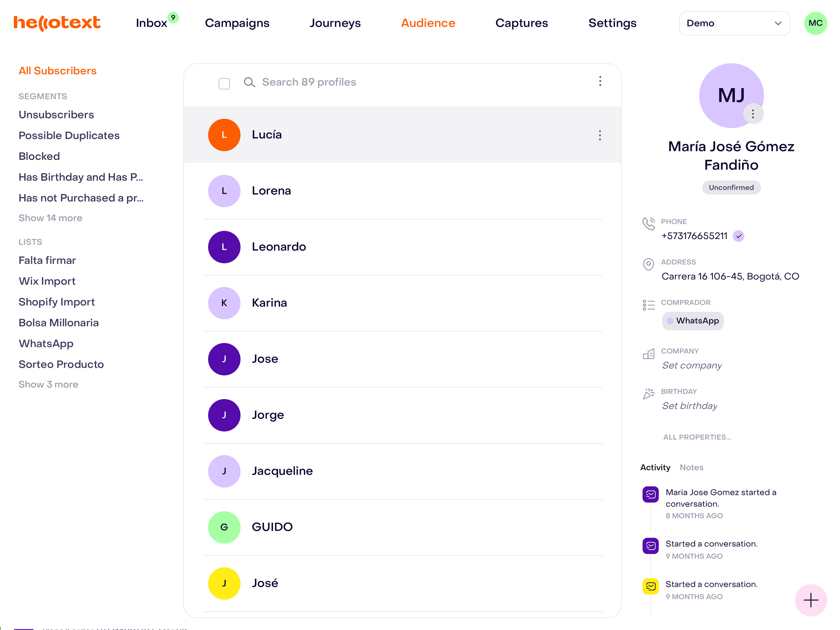Open Lucía's row options menu
This screenshot has width=840, height=630.
pyautogui.click(x=600, y=135)
